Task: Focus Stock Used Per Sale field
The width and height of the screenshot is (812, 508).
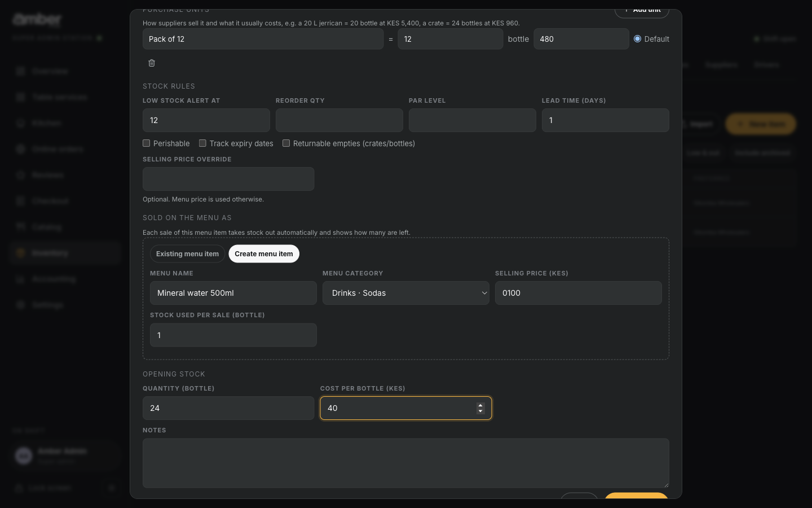Action: [x=233, y=335]
